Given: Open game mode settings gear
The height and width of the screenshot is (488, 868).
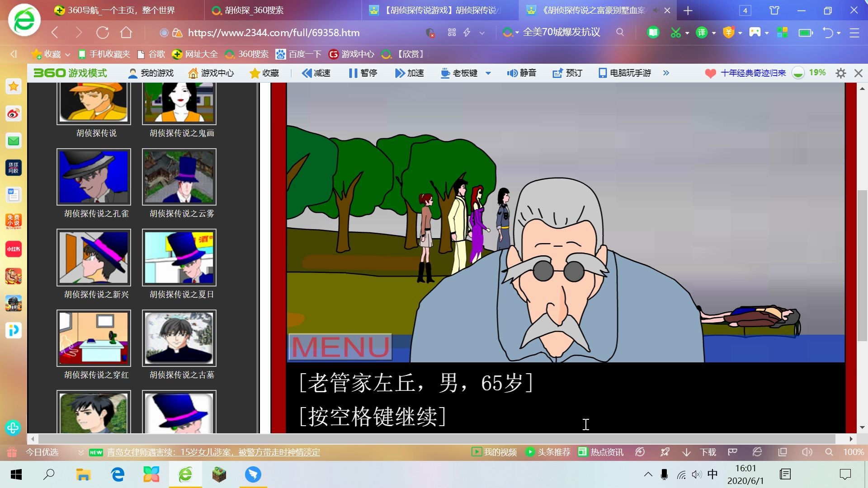Looking at the screenshot, I should (840, 73).
